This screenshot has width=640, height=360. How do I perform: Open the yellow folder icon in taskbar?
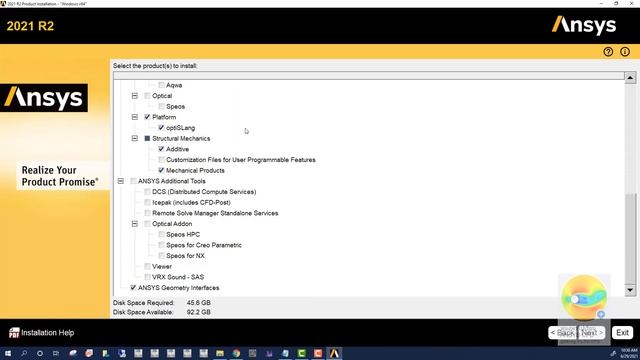tap(220, 353)
